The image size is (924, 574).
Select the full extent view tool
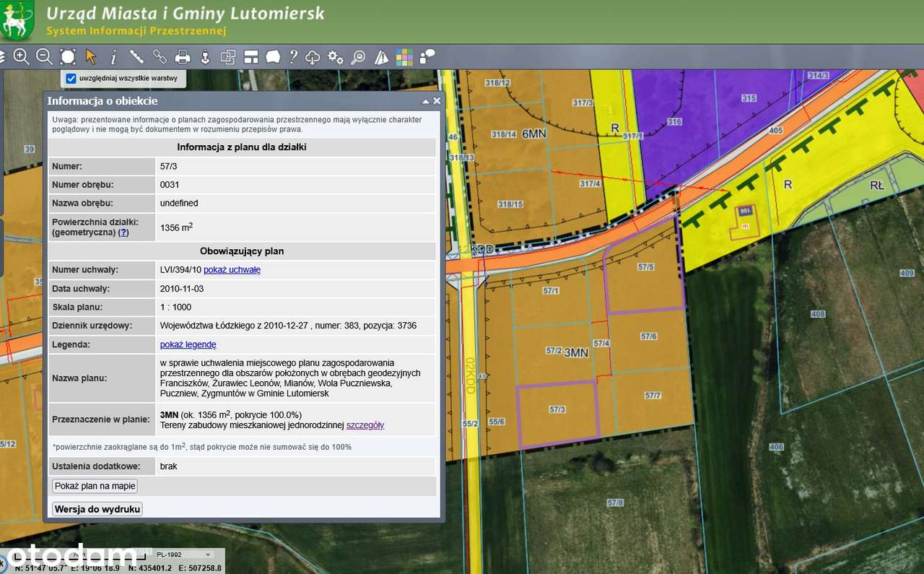click(x=68, y=56)
